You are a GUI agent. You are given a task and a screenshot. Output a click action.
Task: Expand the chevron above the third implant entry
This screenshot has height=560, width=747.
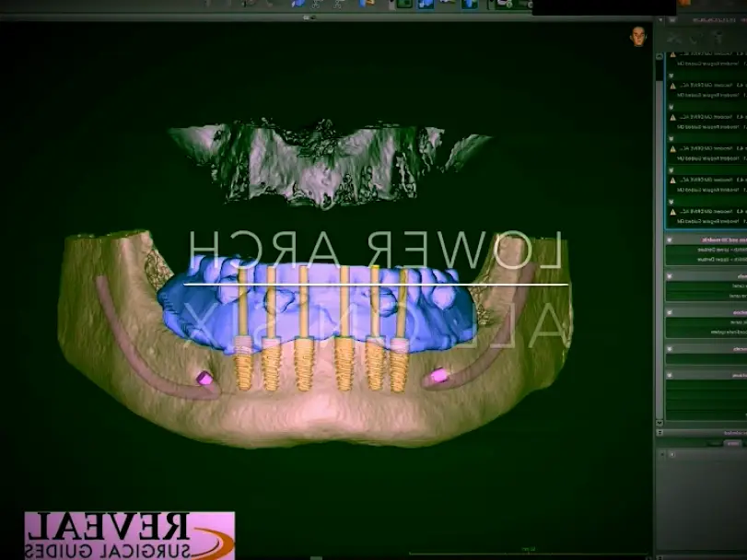[x=671, y=107]
